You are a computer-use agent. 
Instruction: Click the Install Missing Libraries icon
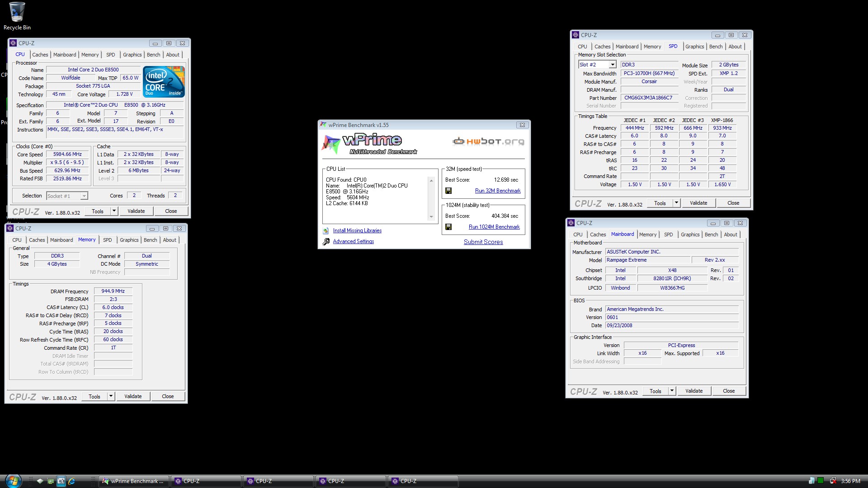[326, 231]
